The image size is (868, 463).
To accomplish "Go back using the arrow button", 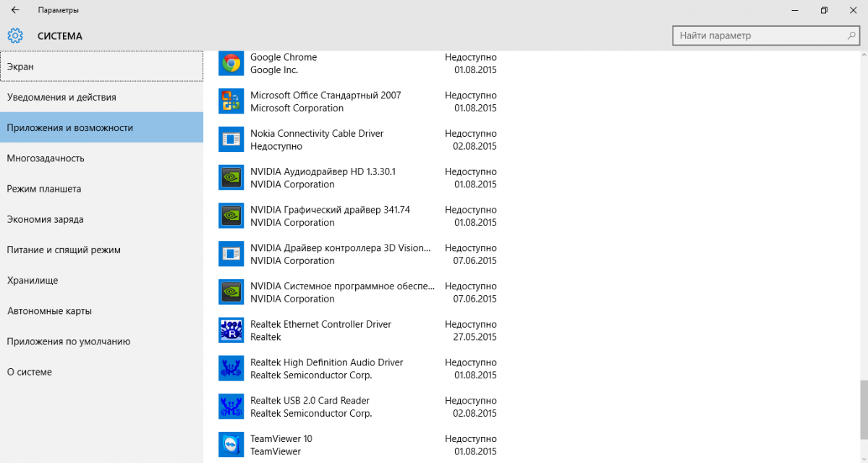I will point(15,10).
